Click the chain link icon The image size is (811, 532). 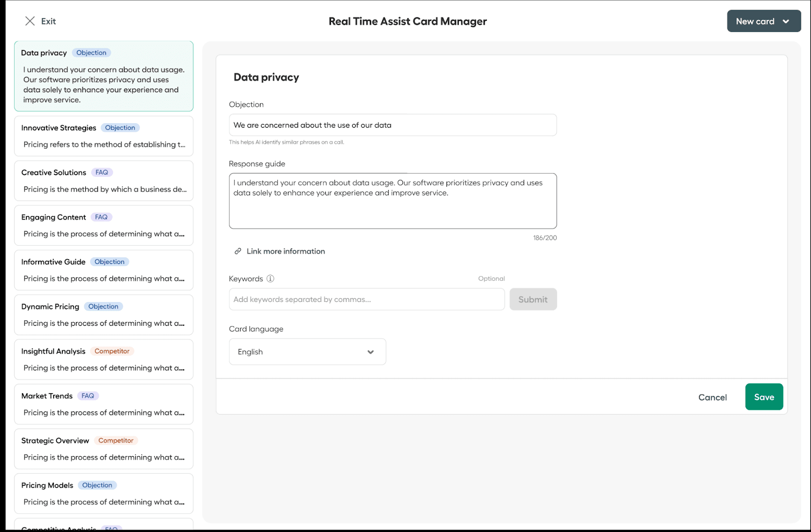tap(238, 251)
